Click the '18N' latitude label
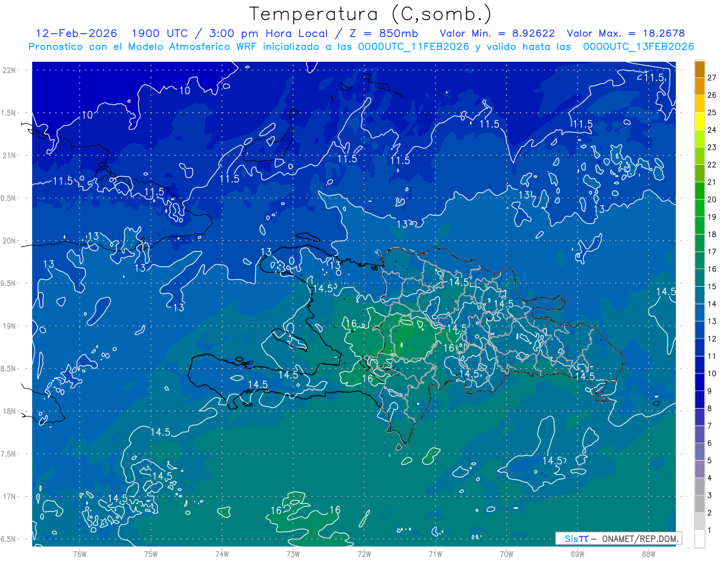 pyautogui.click(x=10, y=411)
